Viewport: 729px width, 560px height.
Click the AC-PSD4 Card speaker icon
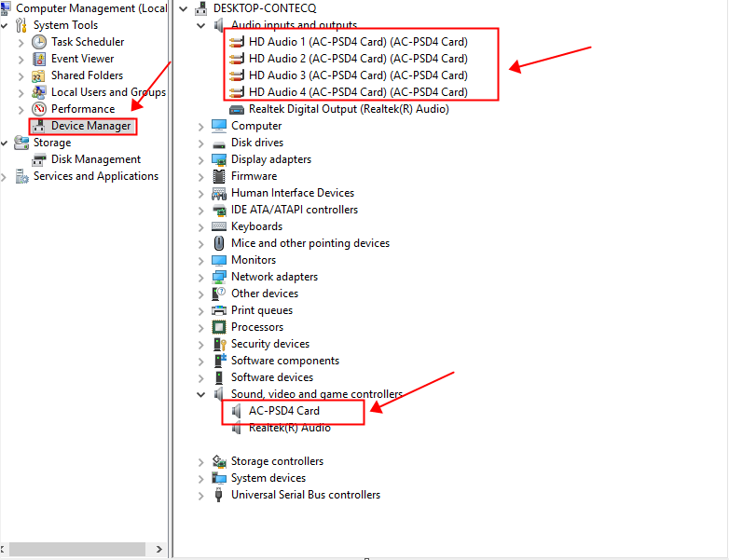click(236, 411)
